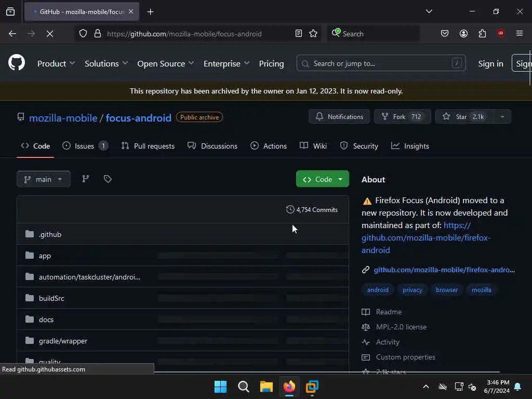Screen dimensions: 532x399
Task: Open the Firefox hamburger application menu
Action: (x=520, y=33)
